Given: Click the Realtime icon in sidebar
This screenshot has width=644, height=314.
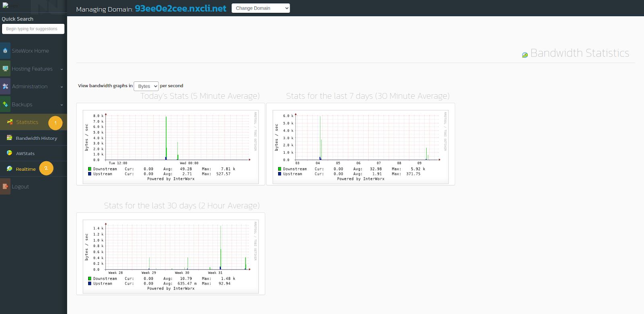Looking at the screenshot, I should [x=9, y=169].
